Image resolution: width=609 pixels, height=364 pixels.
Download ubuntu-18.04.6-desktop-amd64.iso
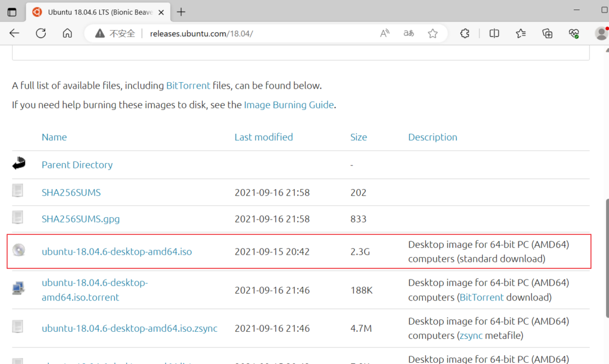[117, 252]
